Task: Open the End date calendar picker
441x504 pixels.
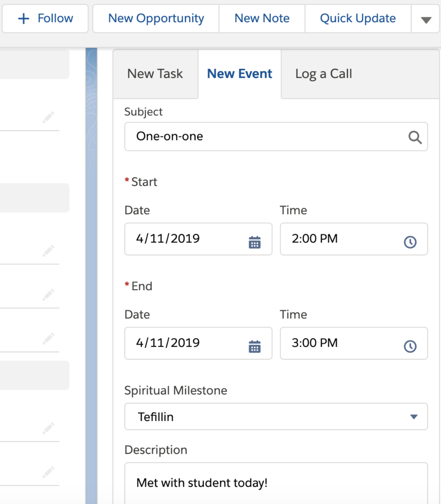Action: tap(255, 346)
